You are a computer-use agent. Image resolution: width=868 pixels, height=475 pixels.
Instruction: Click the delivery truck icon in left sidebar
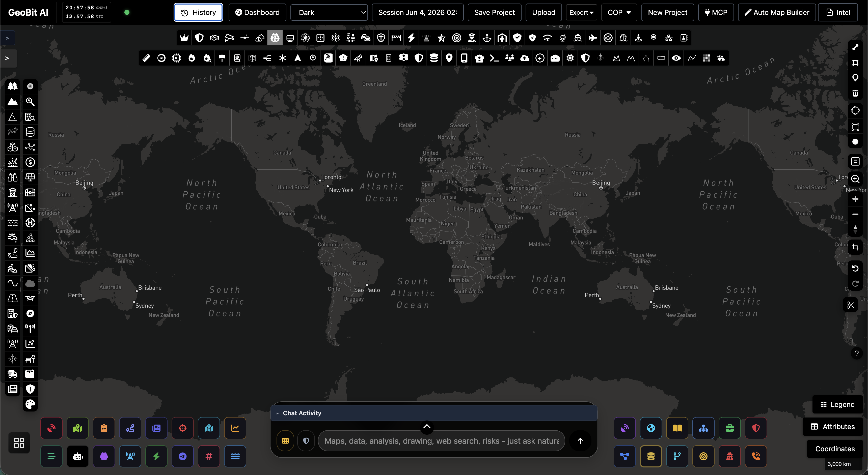12,374
